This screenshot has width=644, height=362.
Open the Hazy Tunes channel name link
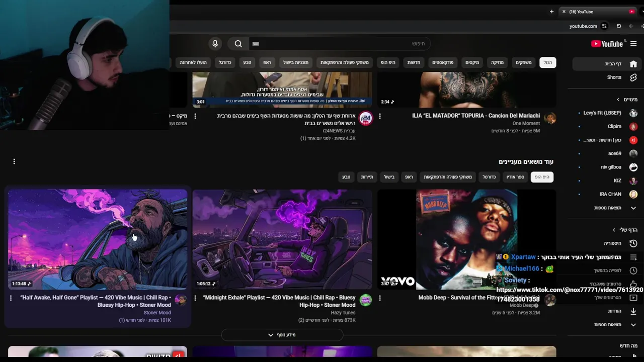pos(343,313)
